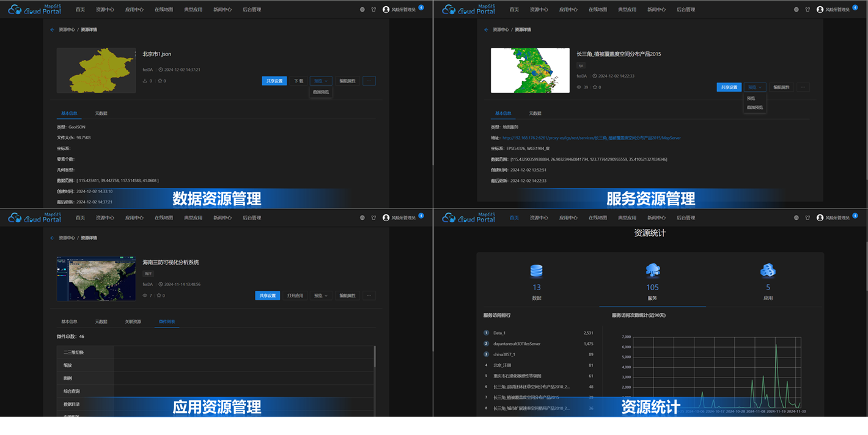Click the widget list scrollbar on 海南三防 page
The image size is (868, 435).
[x=375, y=357]
